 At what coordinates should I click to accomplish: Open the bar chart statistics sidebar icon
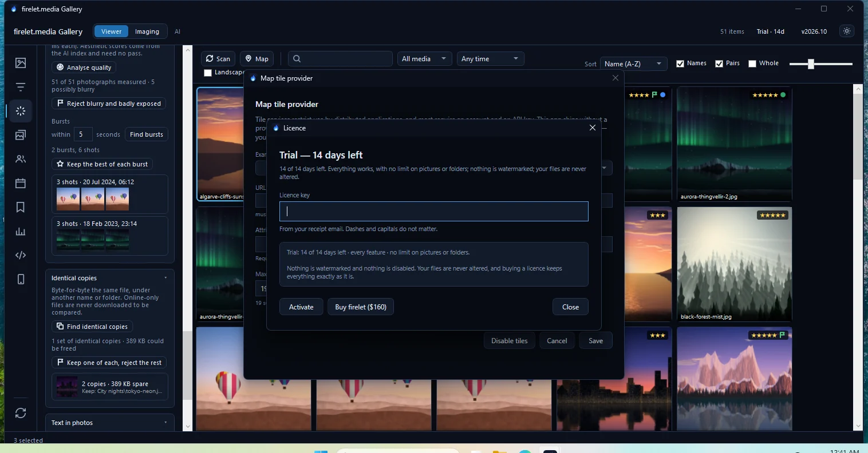coord(21,231)
